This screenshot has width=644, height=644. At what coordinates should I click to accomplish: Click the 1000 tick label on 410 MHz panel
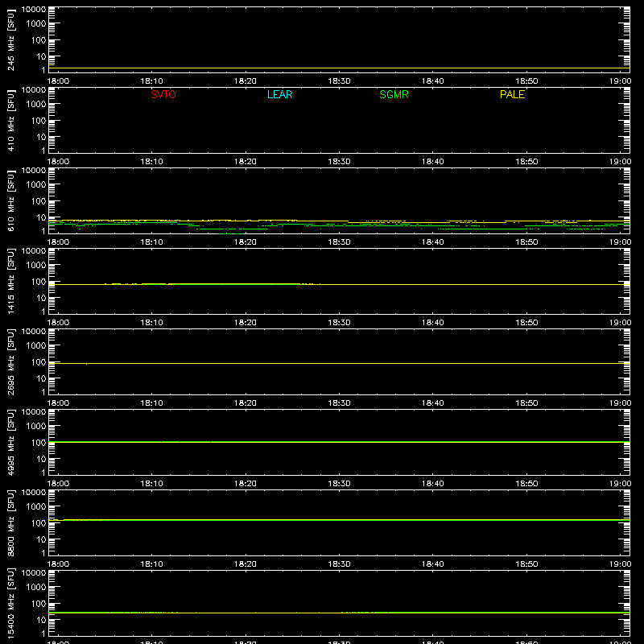(x=36, y=104)
